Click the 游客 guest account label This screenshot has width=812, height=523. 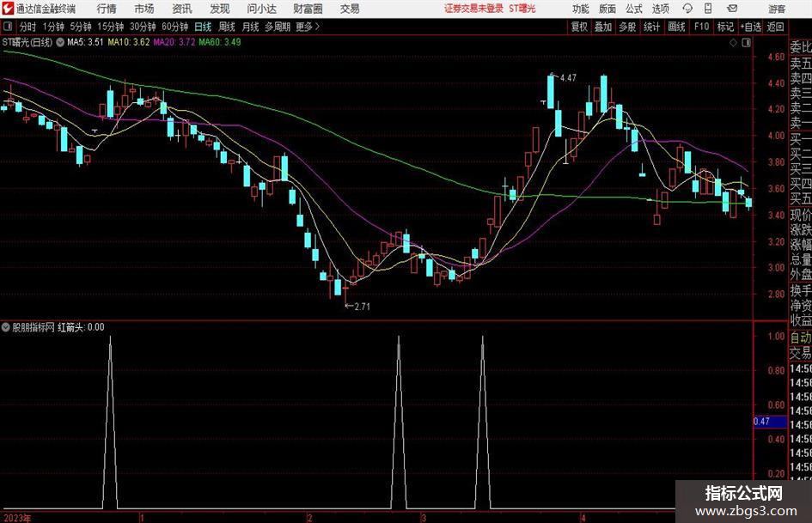click(777, 9)
